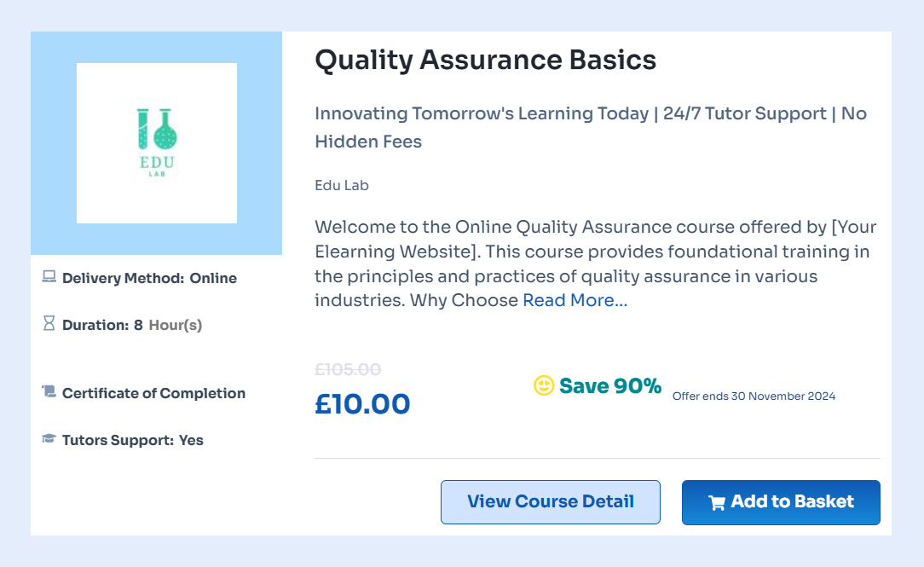Click the Delivery Method: Online label
The image size is (924, 567).
(149, 278)
